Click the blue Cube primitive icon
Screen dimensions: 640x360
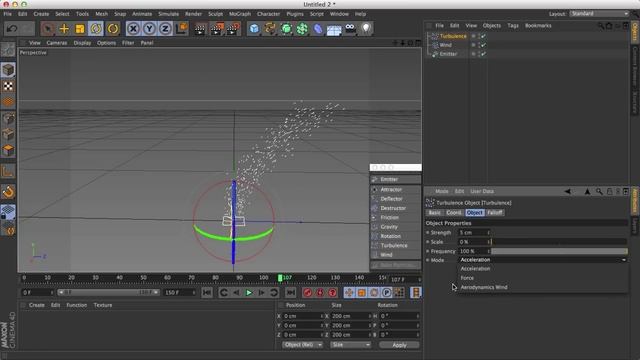(254, 29)
